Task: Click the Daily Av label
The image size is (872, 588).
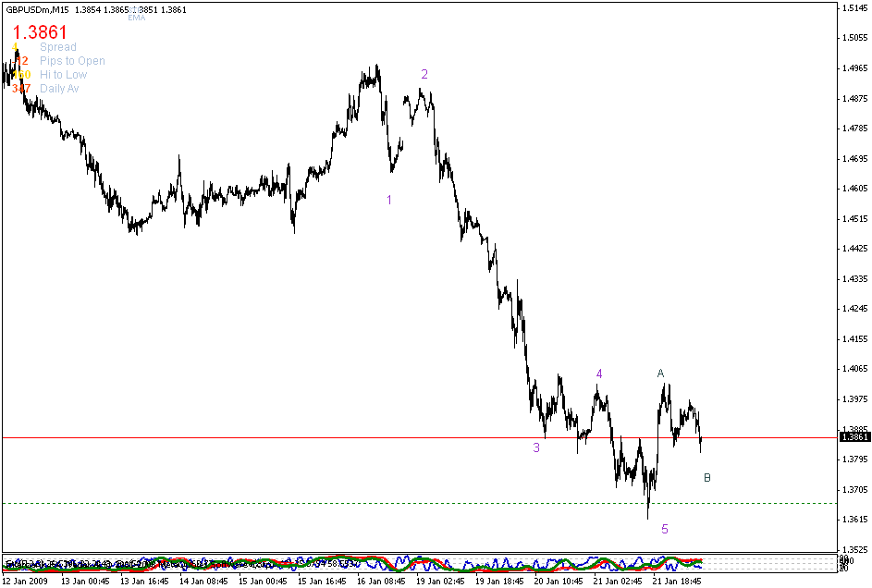Action: tap(59, 89)
